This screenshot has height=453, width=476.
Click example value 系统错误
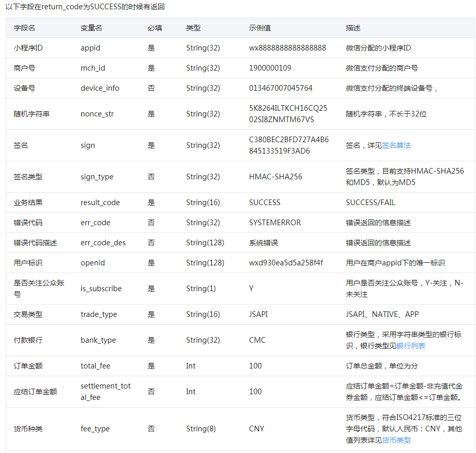pyautogui.click(x=264, y=243)
